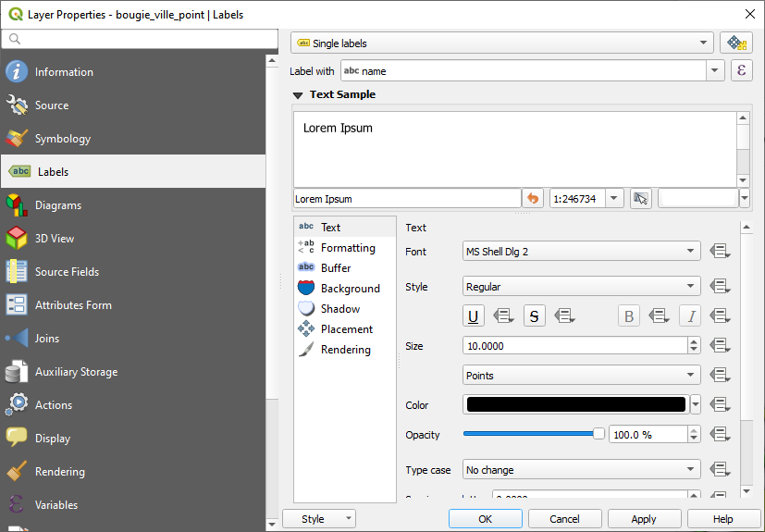Select the Placement settings tab
Viewport: 765px width, 532px height.
346,329
